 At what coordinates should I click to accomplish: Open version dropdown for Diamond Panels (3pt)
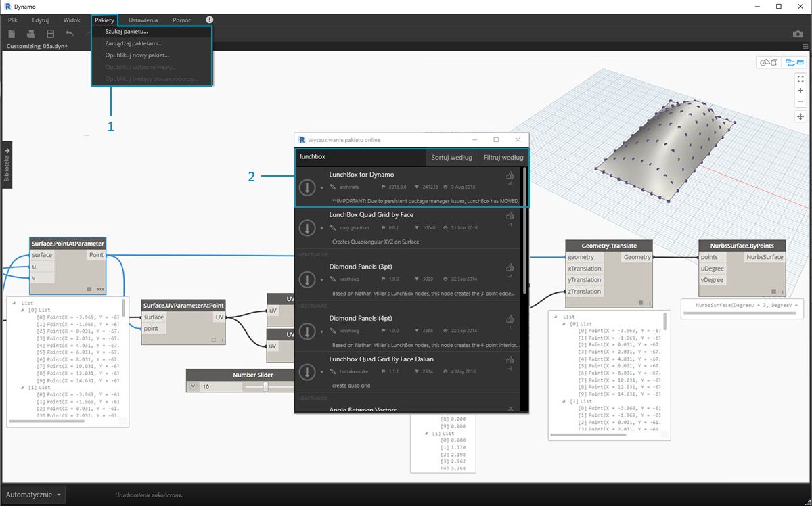(x=321, y=281)
